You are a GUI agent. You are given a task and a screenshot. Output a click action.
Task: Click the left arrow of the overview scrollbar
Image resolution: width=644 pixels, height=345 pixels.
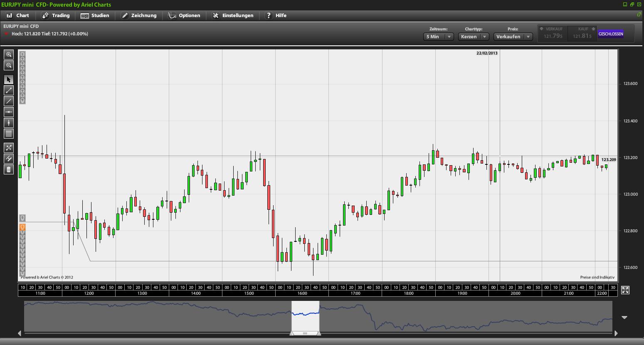(20, 333)
